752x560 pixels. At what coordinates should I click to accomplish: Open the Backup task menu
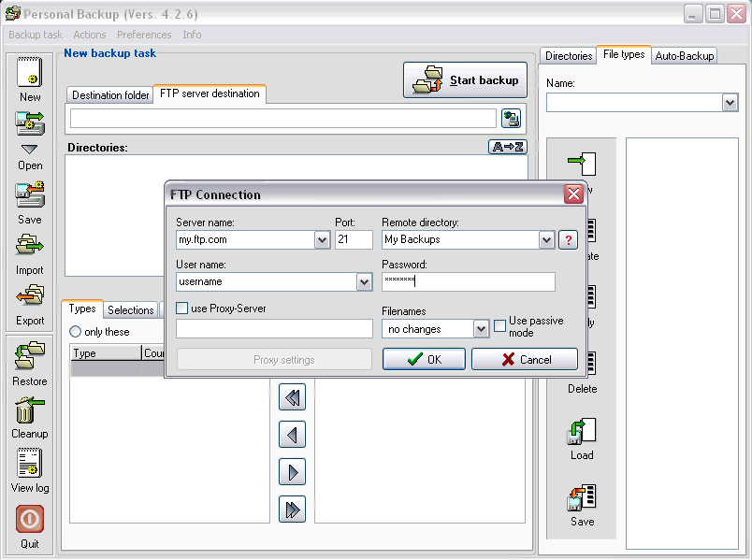click(x=36, y=35)
